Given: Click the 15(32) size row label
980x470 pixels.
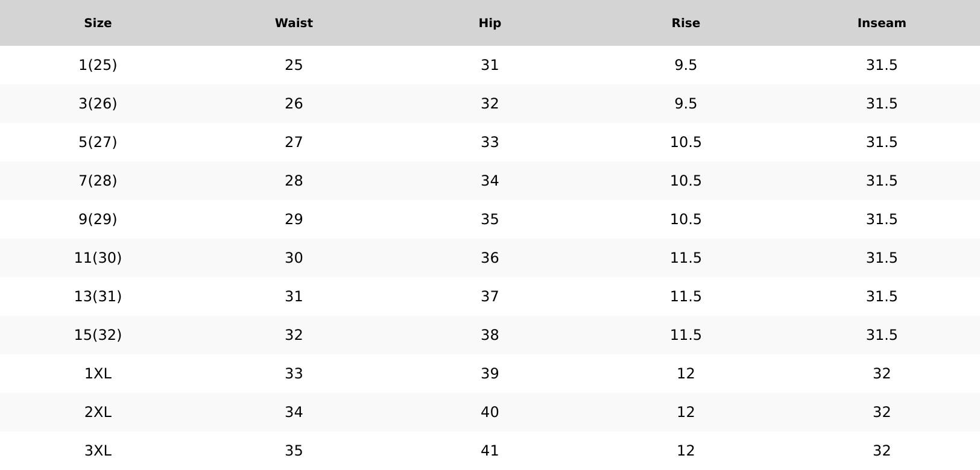Looking at the screenshot, I should pos(98,335).
